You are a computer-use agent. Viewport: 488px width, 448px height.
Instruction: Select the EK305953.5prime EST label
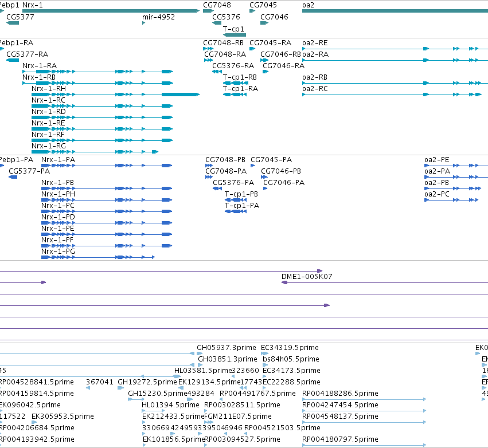pyautogui.click(x=63, y=416)
